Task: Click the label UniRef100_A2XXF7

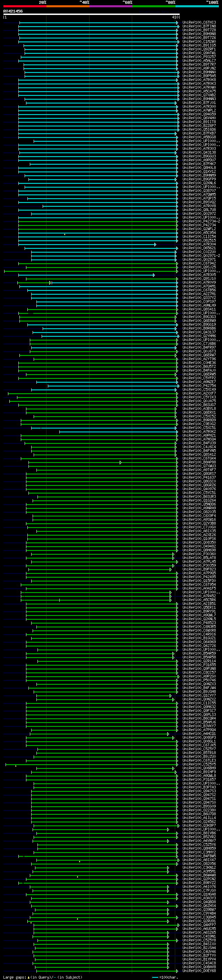Action: (x=199, y=394)
